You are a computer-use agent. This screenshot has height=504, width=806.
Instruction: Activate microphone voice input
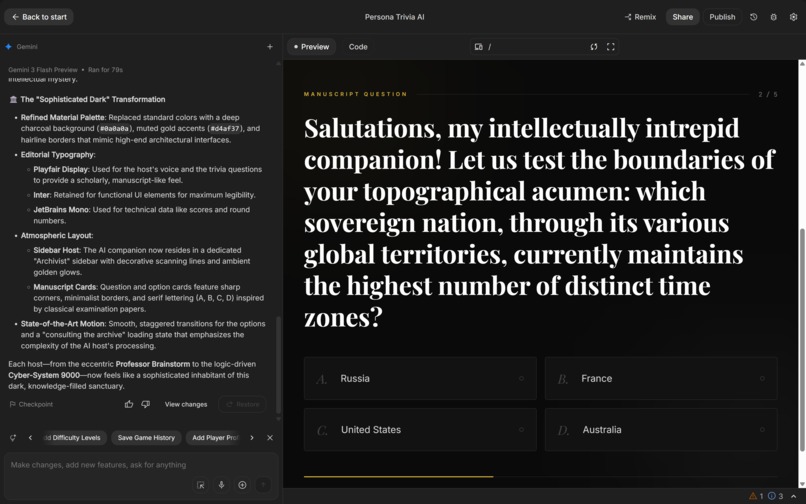click(222, 485)
